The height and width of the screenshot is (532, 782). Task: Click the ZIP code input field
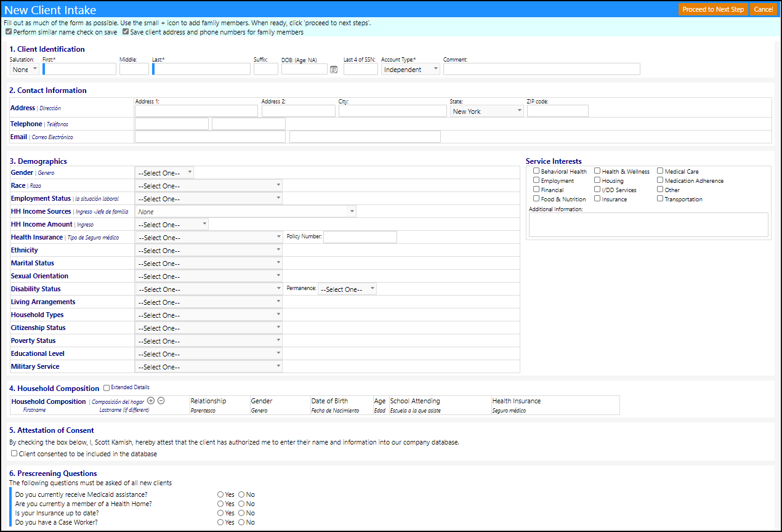558,111
